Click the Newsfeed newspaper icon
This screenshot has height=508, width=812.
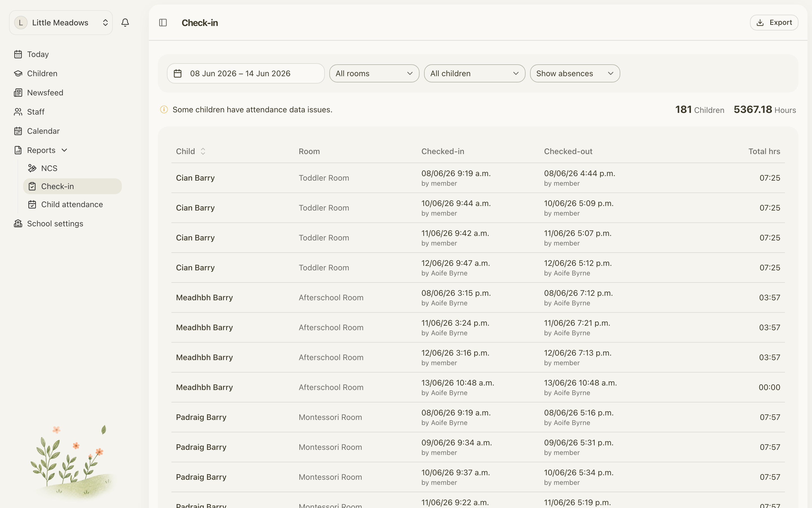point(18,92)
